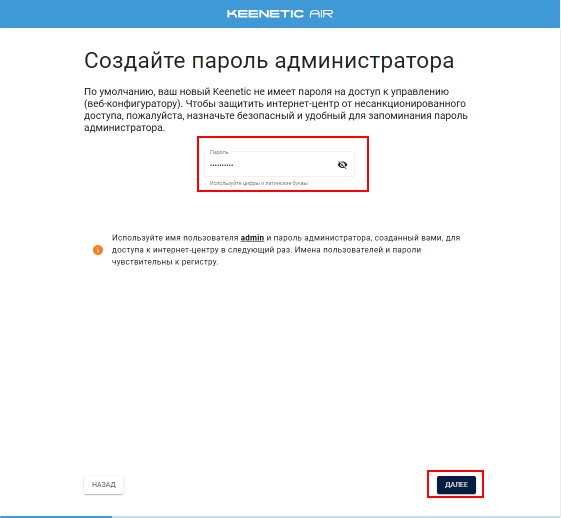The image size is (561, 518).
Task: Click the note about чувствительны к регистру
Action: pos(165,262)
